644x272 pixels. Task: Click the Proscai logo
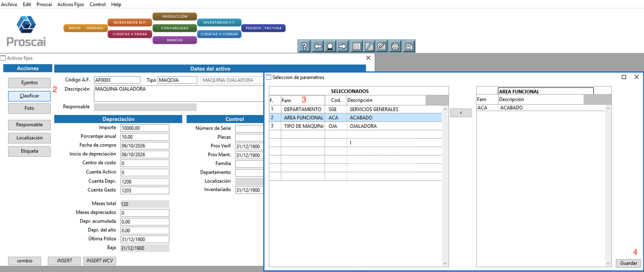26,31
